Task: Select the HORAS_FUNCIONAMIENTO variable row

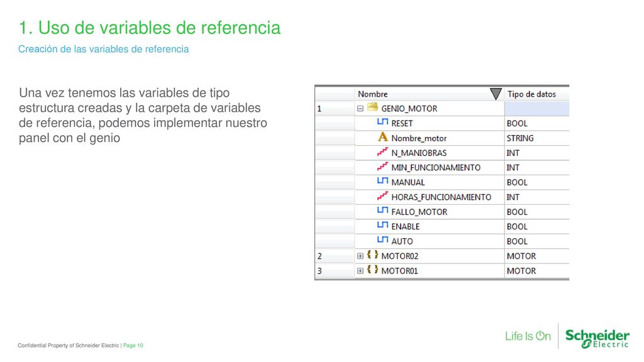Action: coord(442,197)
